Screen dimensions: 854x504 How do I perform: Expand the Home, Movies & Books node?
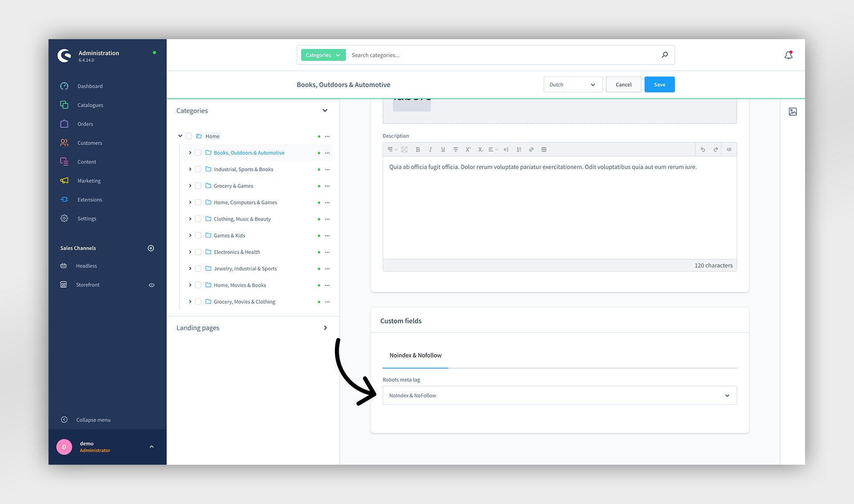click(190, 285)
